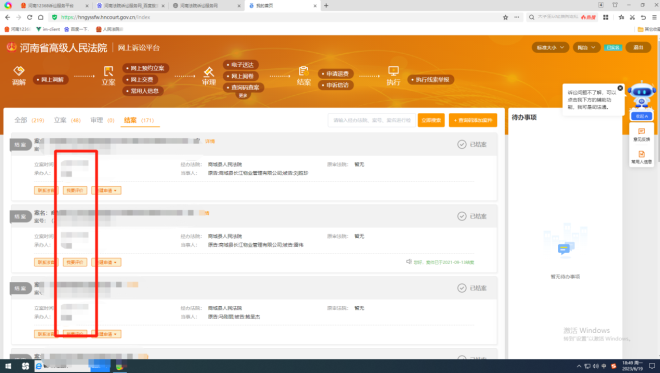The width and height of the screenshot is (660, 373).
Task: Click the 退出 logout button
Action: [x=638, y=48]
